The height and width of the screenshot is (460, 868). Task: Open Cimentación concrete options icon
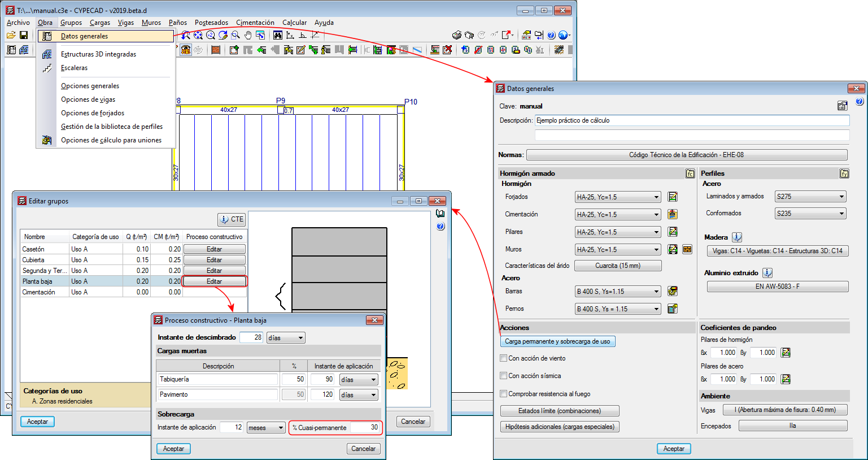pos(673,214)
